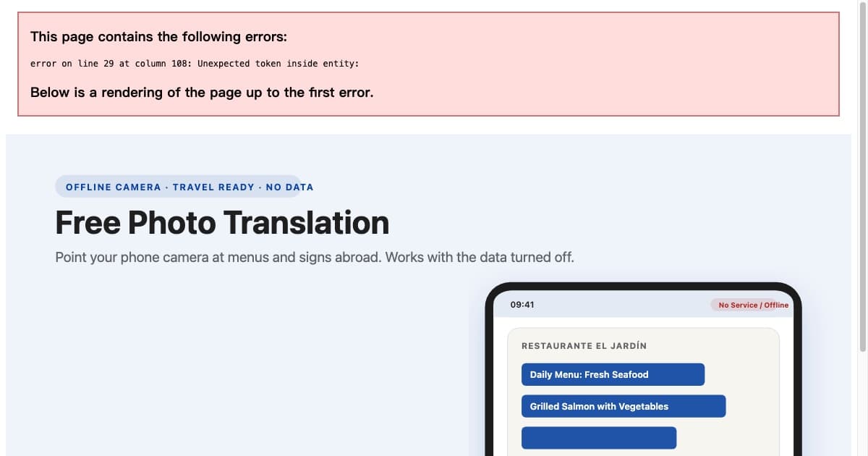The width and height of the screenshot is (868, 456).
Task: Click the 'Offline Camera · Travel Ready · No Data' badge
Action: [178, 187]
